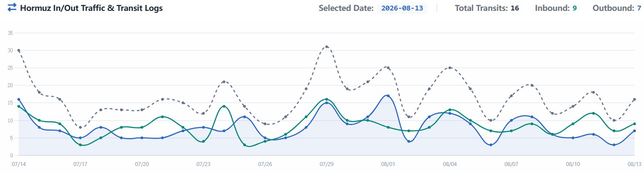Select the green inbound point at 08/13
The height and width of the screenshot is (173, 644).
click(634, 124)
